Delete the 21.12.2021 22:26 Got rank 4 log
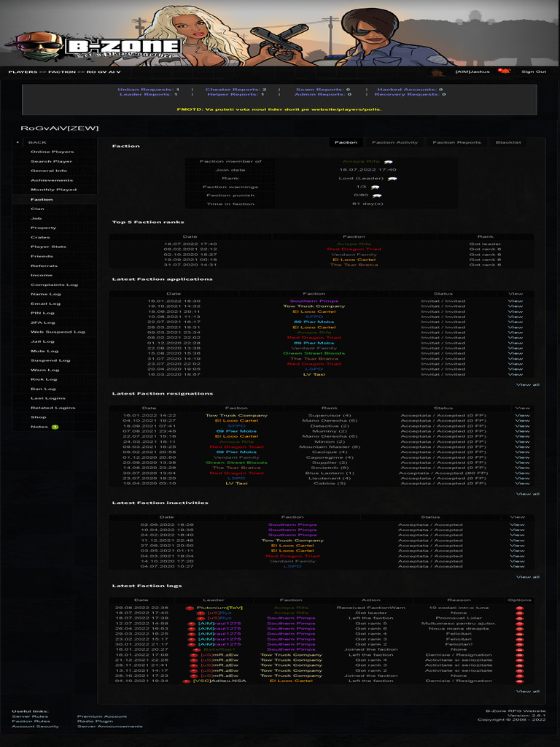The width and height of the screenshot is (560, 747). pos(519,660)
